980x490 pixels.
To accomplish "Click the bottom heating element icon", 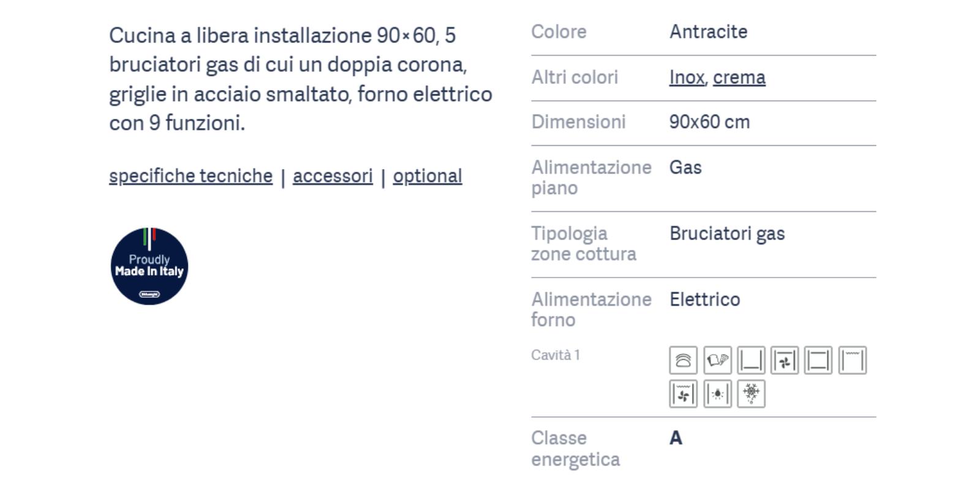I will (751, 360).
